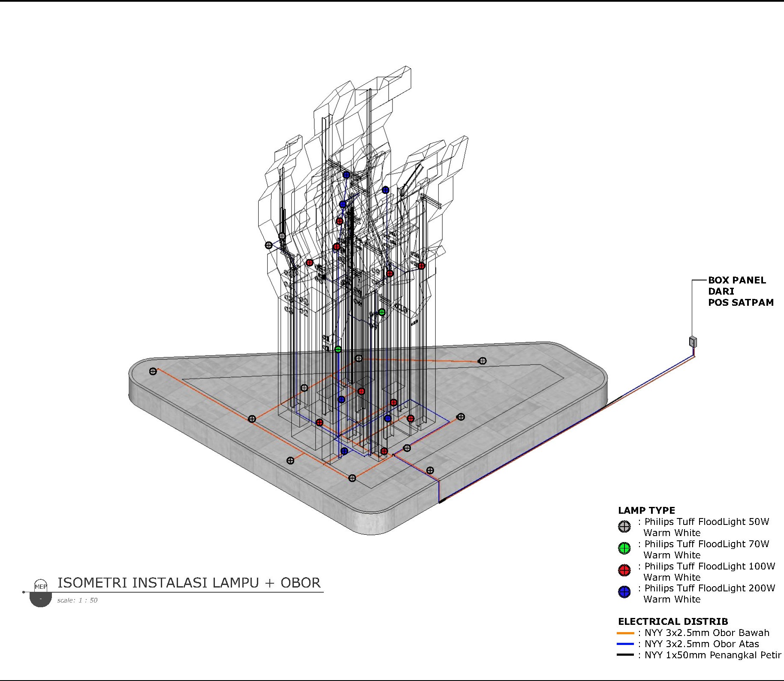Select the topmost blue lamp on the torch
This screenshot has width=784, height=681.
coord(346,175)
